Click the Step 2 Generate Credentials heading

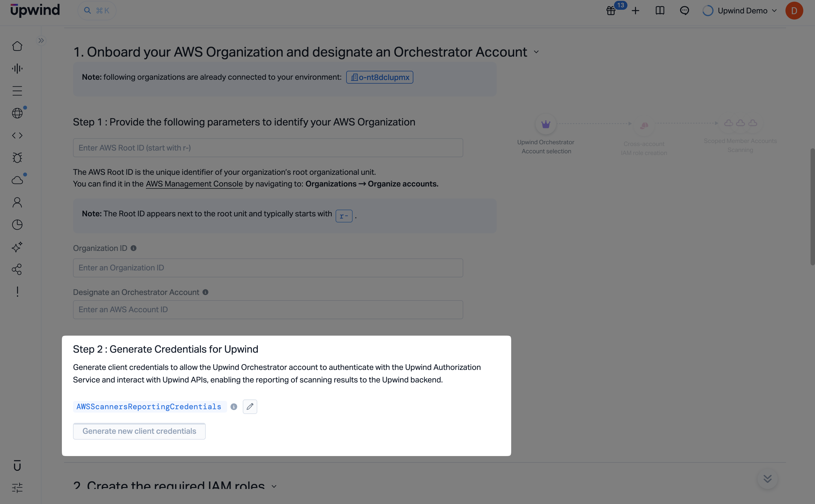coord(166,349)
